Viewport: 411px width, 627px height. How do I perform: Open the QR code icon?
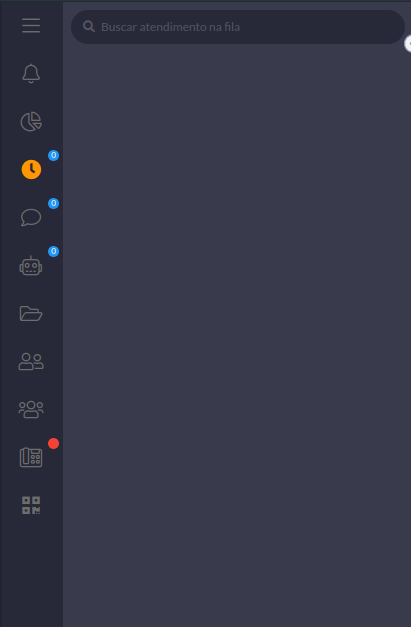(31, 505)
